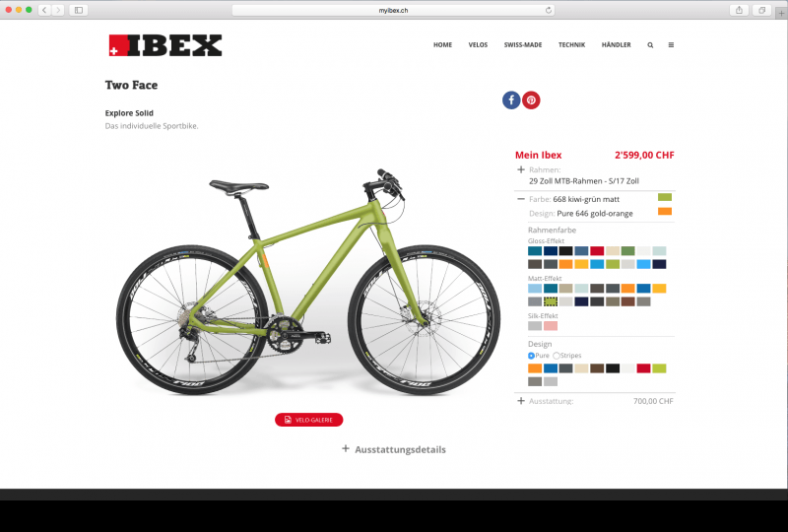Expand Ausstattungsdetails below the bike
Viewport: 788px width, 532px height.
click(393, 449)
